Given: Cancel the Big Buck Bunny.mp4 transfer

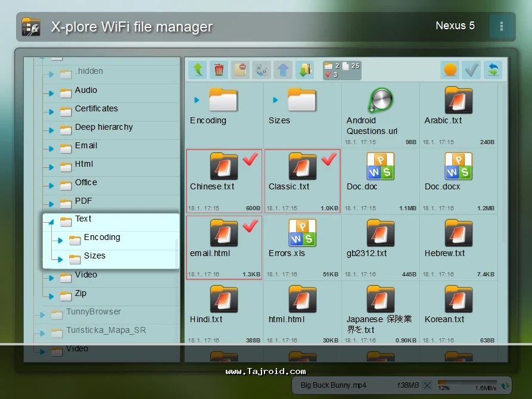Looking at the screenshot, I should pos(427,385).
